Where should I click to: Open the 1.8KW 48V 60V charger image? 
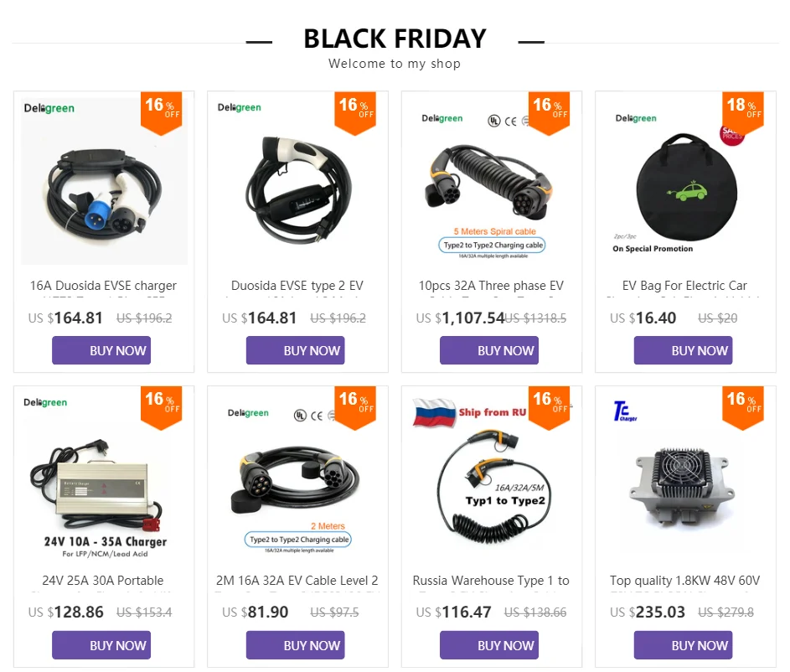[686, 476]
